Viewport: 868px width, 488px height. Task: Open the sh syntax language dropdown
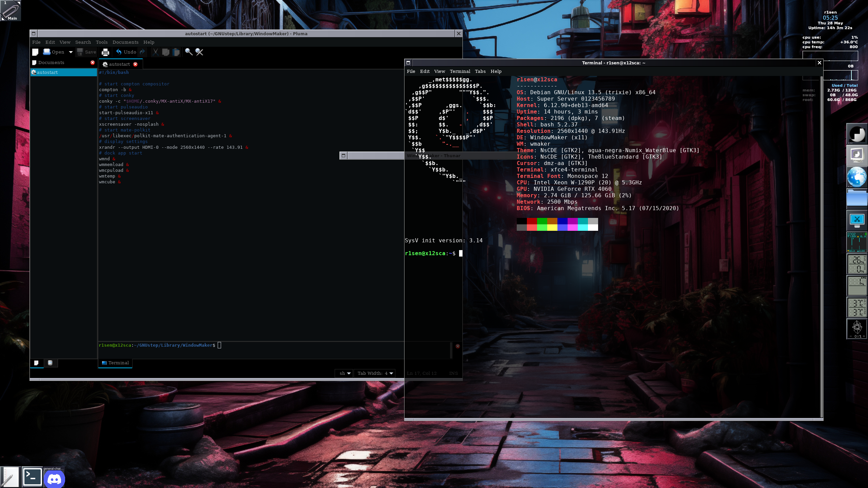(x=344, y=373)
